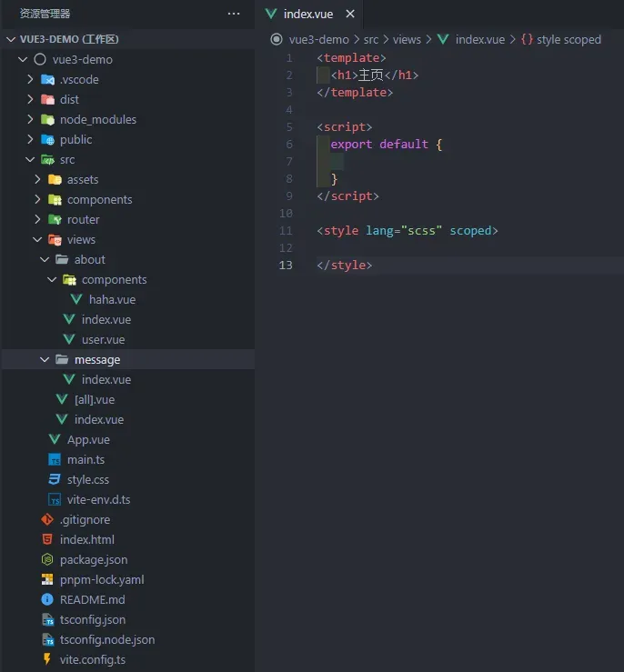Viewport: 624px width, 672px height.
Task: Collapse the src folder
Action: point(30,159)
